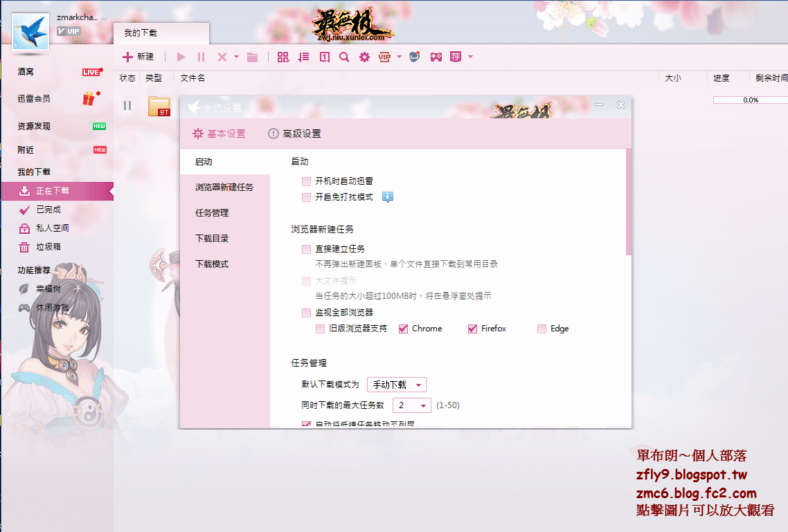Open max tasks dropdown showing 2

pos(411,405)
